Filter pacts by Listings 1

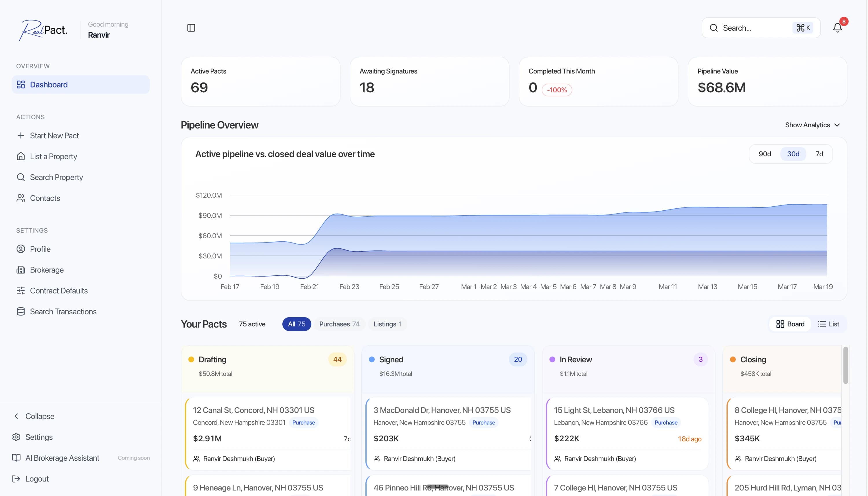387,324
